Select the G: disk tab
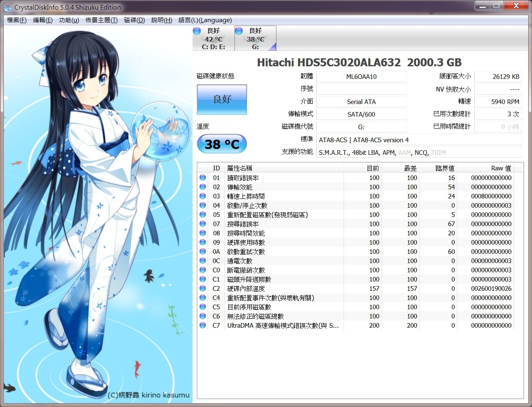Screen dimensions: 532x407 [x=256, y=38]
